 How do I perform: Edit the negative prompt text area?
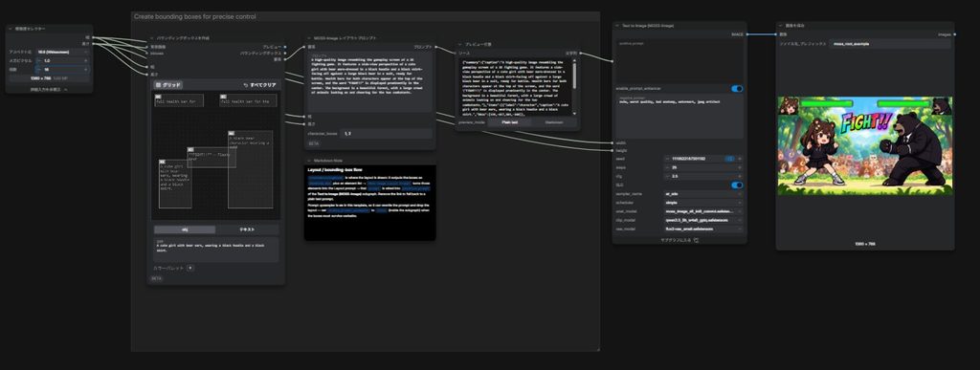(x=679, y=116)
